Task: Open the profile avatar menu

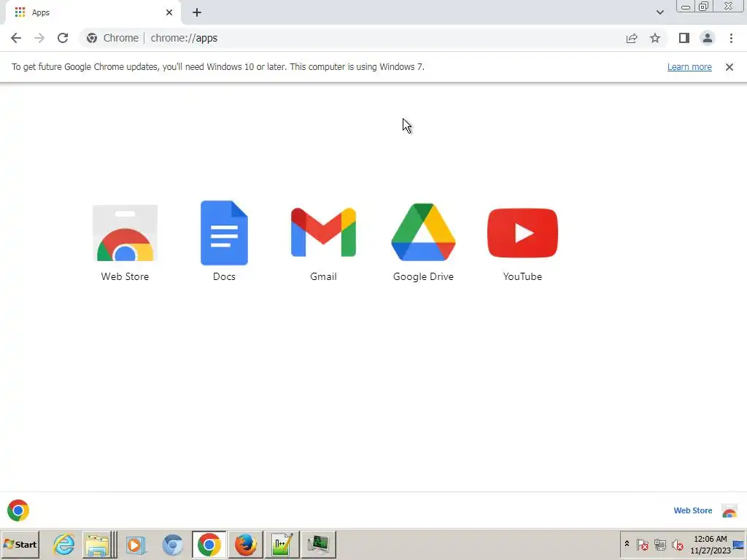Action: 708,38
